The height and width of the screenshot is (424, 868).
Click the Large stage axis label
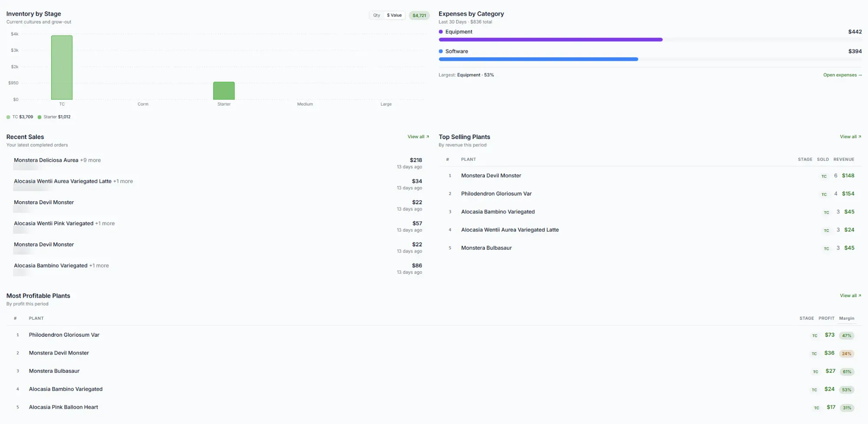point(386,104)
